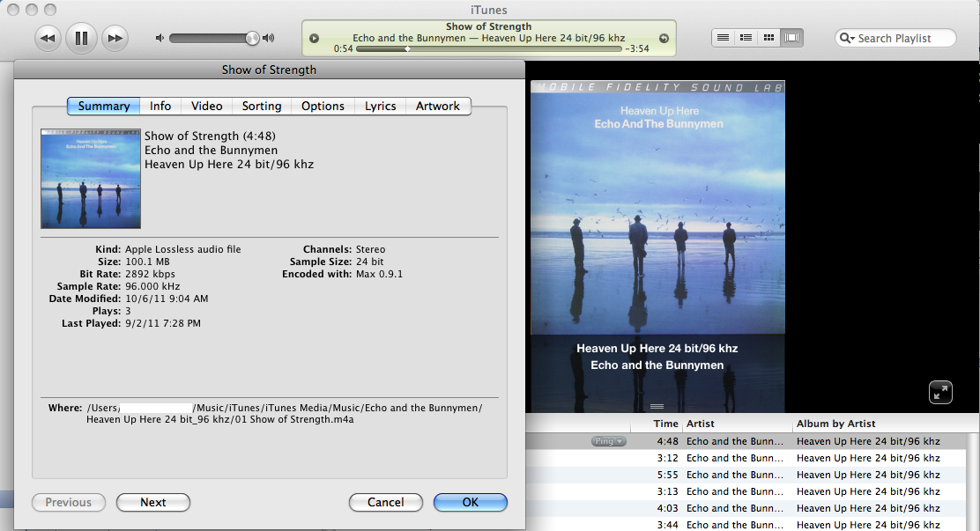Enter full-screen Cover Flow mode

(x=940, y=393)
